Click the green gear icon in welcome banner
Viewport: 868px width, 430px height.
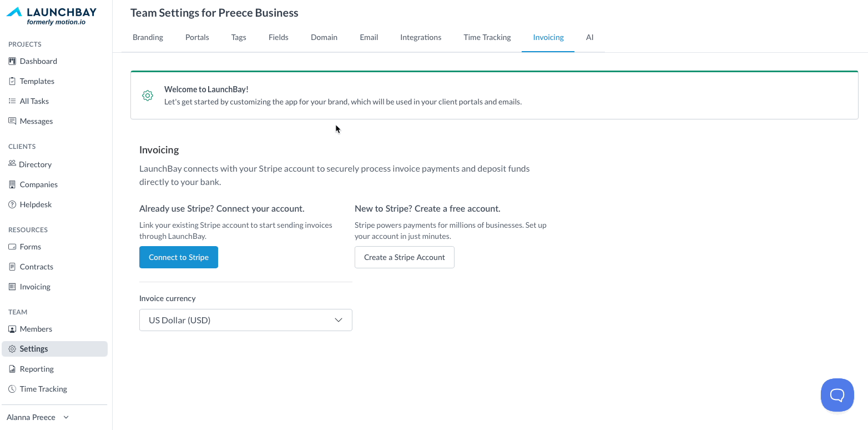[148, 96]
